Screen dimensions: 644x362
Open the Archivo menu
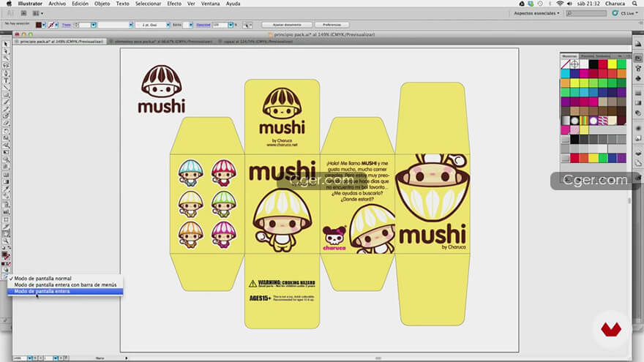click(57, 3)
